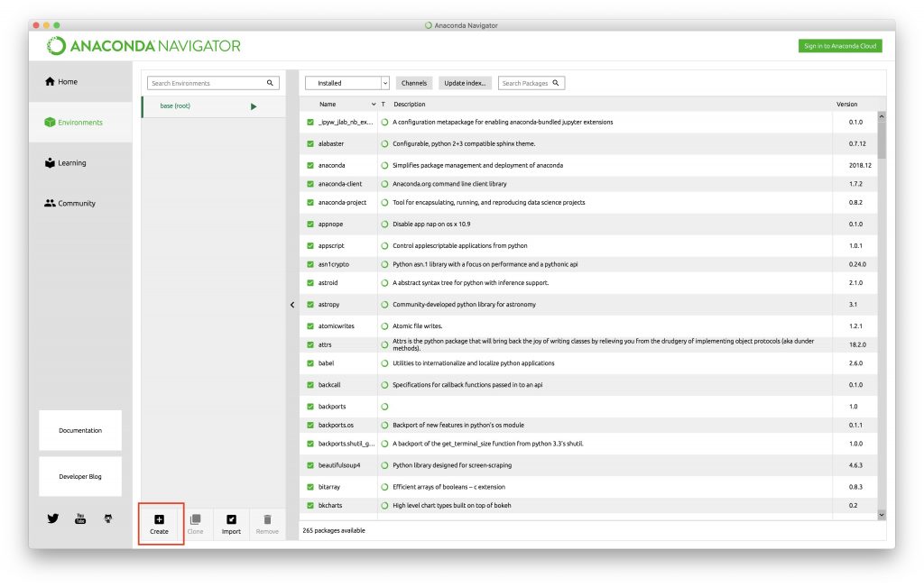Click the T column header
Screen dimensions: 924x587
pyautogui.click(x=383, y=105)
